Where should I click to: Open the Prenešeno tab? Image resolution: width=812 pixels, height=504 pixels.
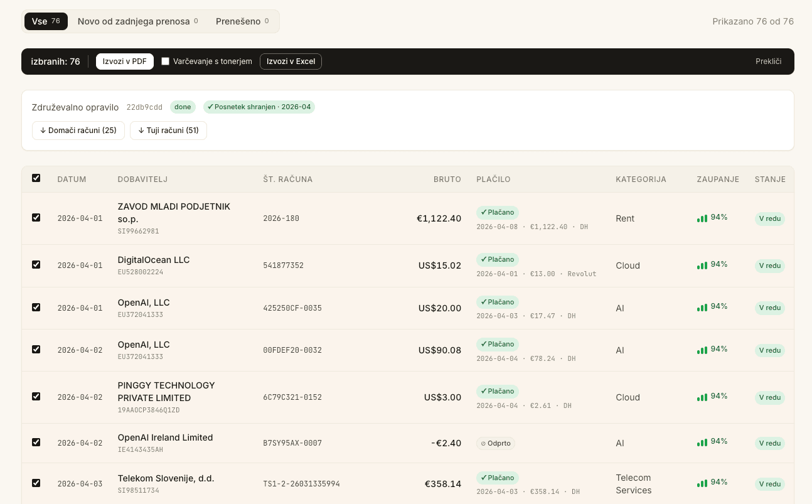[242, 21]
